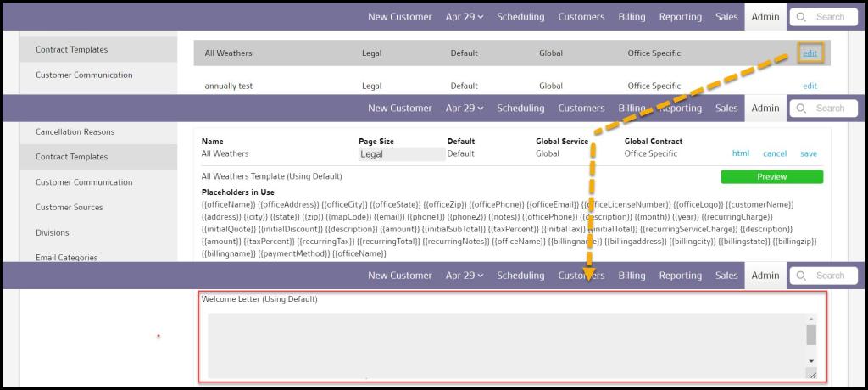The width and height of the screenshot is (868, 390).
Task: Expand Apr 29 date dropdown in topmost navigation bar
Action: click(x=465, y=17)
